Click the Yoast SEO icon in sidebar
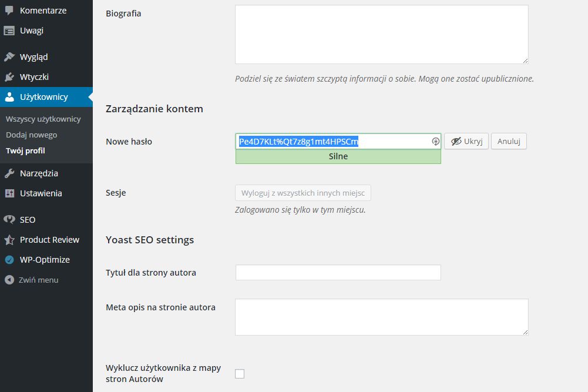588x392 pixels. (x=9, y=219)
